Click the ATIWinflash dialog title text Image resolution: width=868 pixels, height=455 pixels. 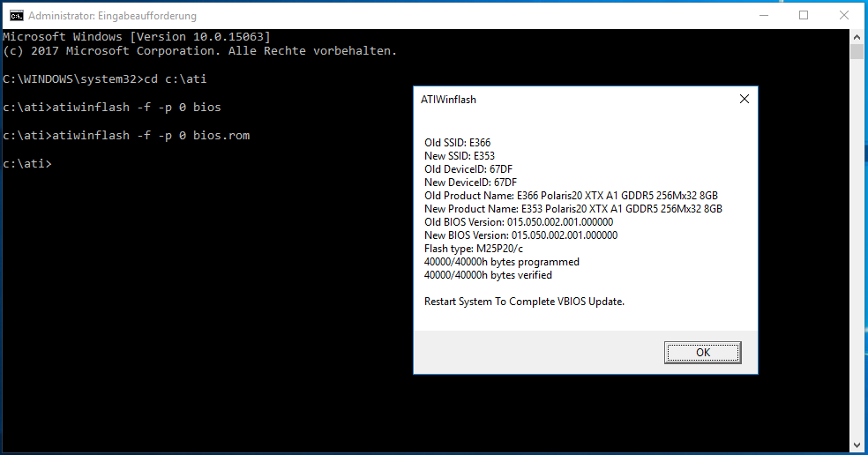[x=448, y=100]
